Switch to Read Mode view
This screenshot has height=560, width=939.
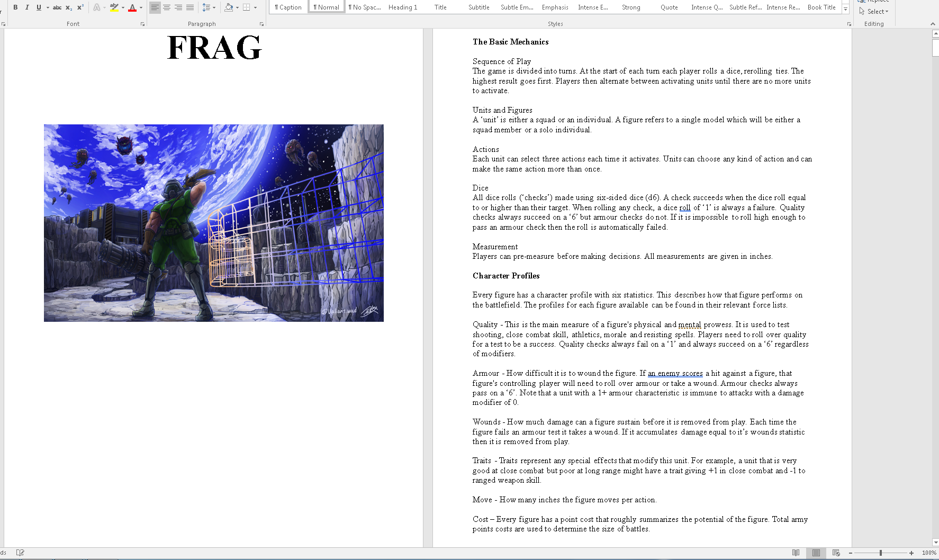(796, 553)
